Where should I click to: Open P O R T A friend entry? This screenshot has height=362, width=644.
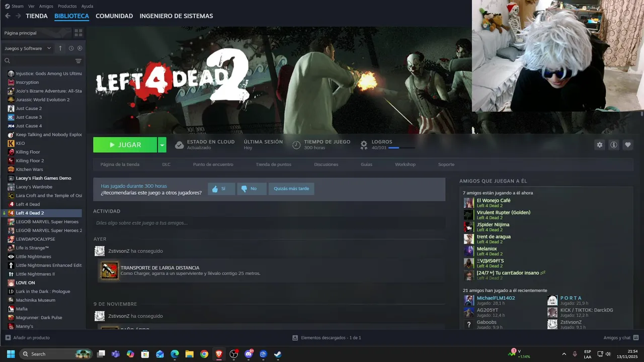pos(571,298)
